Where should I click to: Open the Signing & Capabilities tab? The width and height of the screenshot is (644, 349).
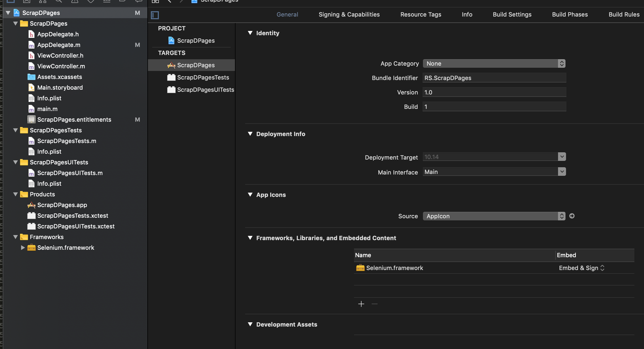(x=349, y=14)
